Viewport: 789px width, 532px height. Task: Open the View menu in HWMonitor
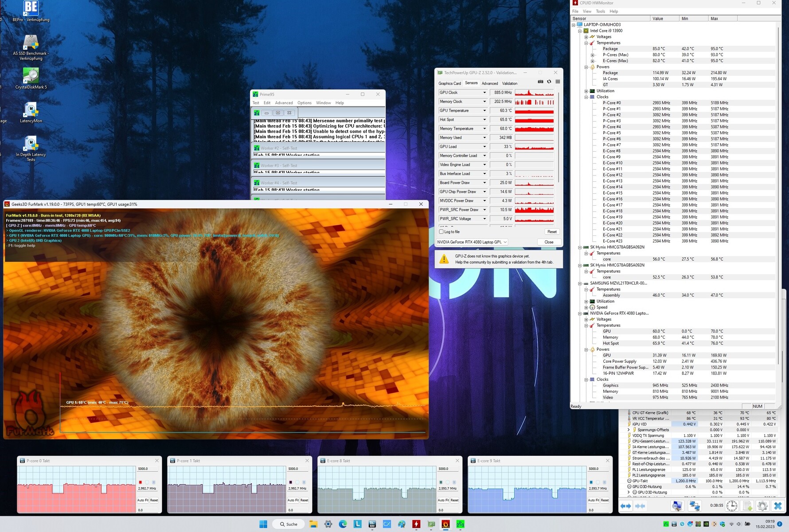click(x=587, y=12)
